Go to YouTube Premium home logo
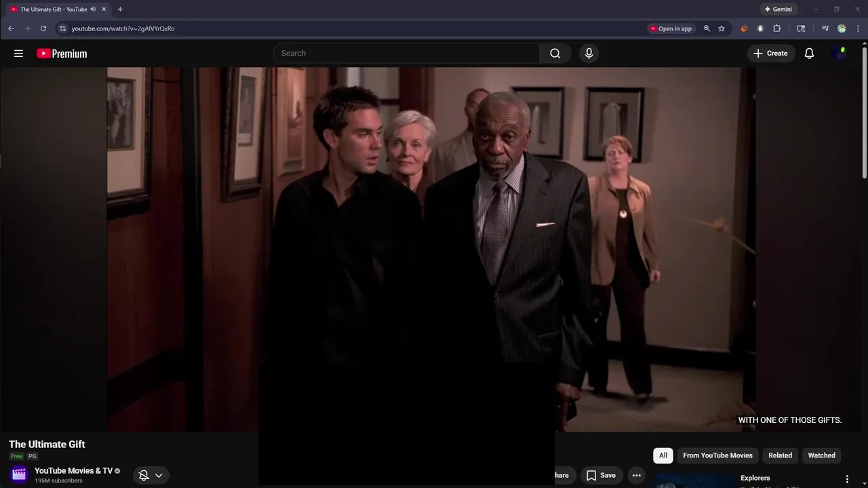 [x=62, y=54]
